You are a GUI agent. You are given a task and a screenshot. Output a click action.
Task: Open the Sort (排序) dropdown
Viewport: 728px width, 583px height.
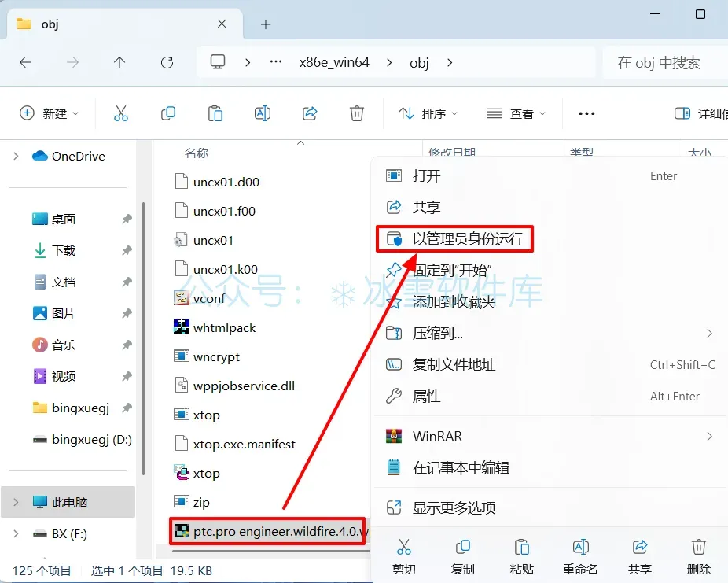pyautogui.click(x=428, y=113)
